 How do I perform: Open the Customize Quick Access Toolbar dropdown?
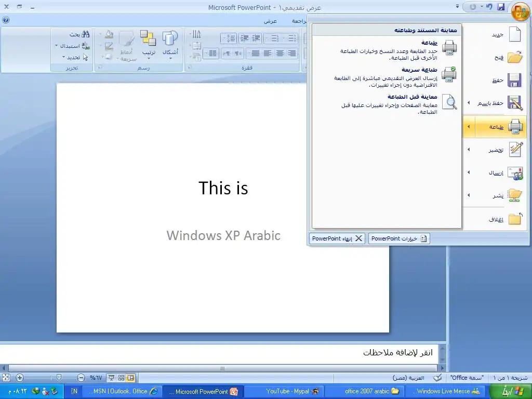point(457,7)
